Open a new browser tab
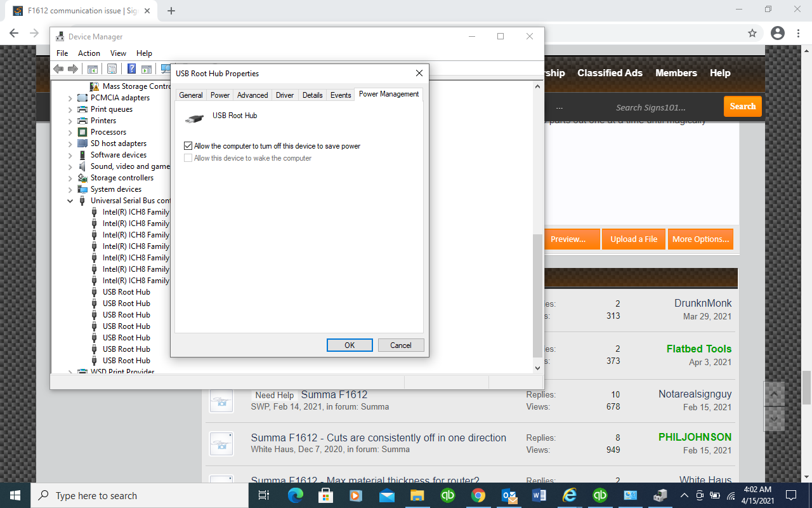Image resolution: width=812 pixels, height=508 pixels. click(171, 10)
